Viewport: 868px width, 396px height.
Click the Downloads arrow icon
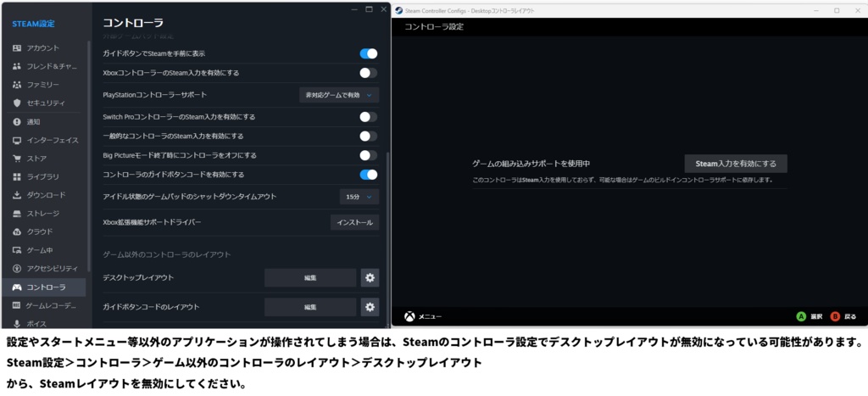pos(17,195)
